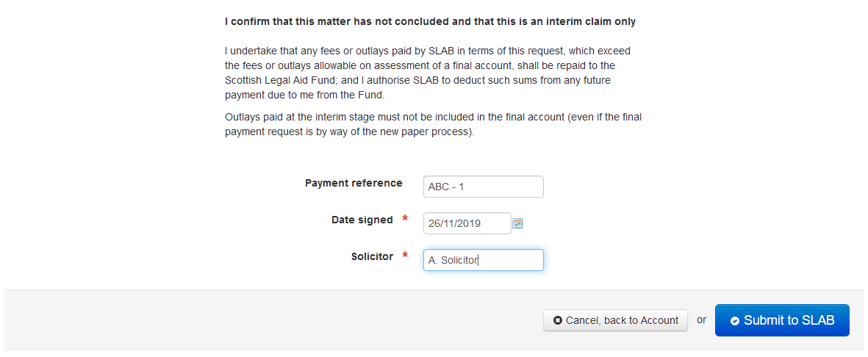Screen dimensions: 868x357
Task: Click the X icon in Cancel button
Action: [557, 320]
